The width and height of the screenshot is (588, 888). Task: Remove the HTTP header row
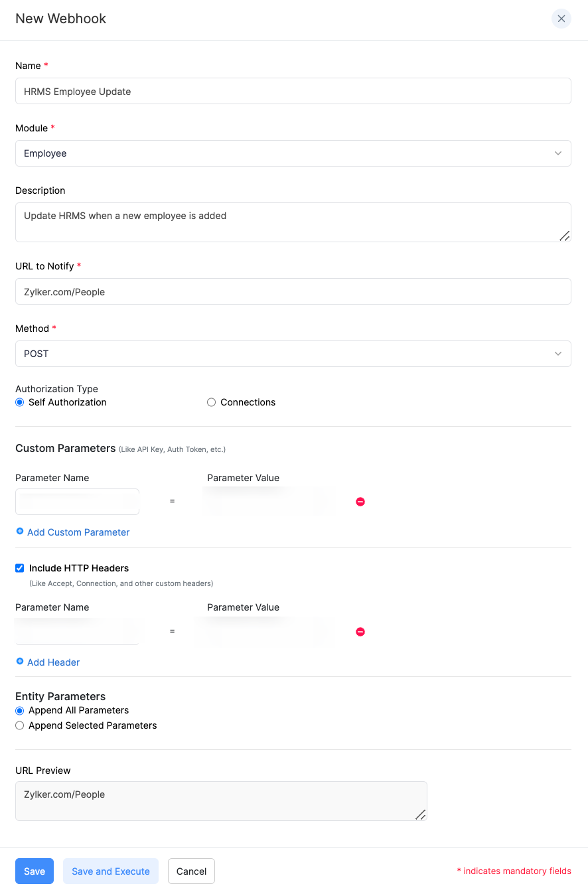pyautogui.click(x=360, y=631)
